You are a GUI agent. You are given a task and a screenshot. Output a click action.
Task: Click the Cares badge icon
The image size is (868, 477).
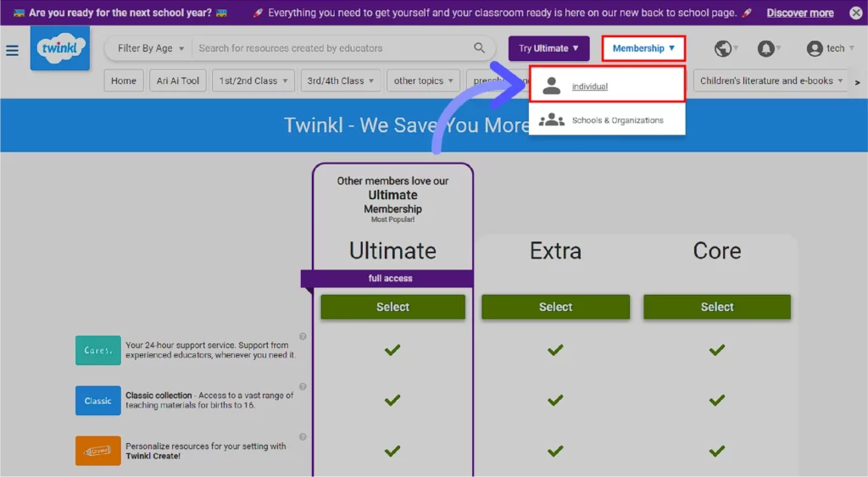tap(98, 350)
